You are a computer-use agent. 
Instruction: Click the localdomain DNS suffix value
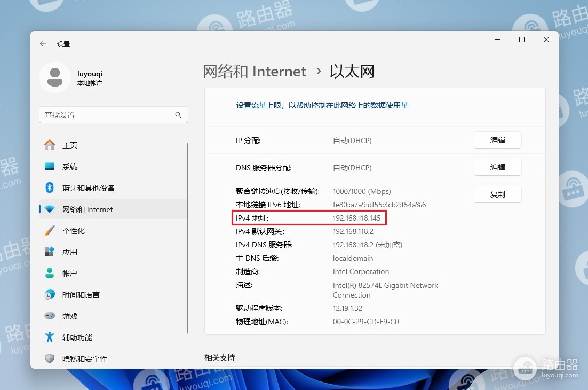(x=353, y=258)
